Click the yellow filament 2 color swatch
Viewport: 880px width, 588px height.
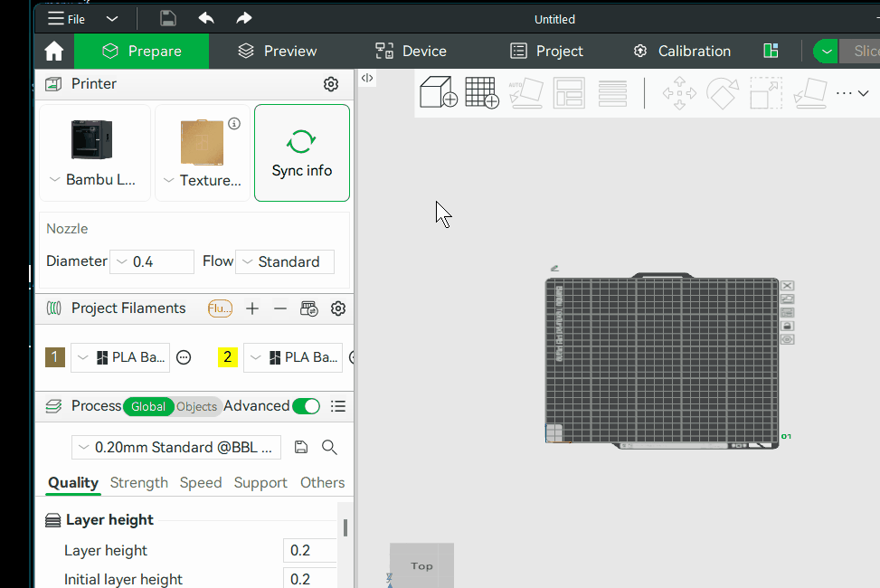point(227,357)
